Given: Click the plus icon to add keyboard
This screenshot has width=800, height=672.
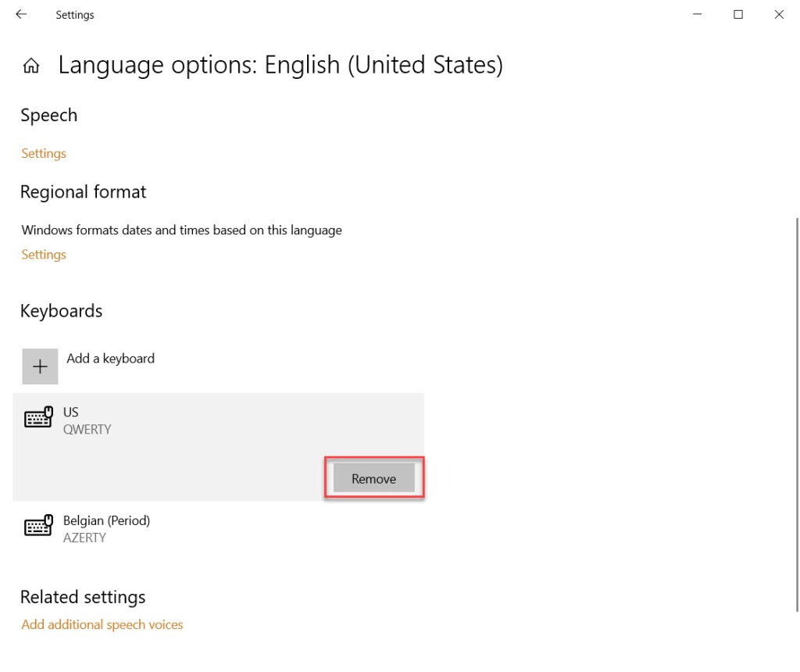Looking at the screenshot, I should point(40,366).
